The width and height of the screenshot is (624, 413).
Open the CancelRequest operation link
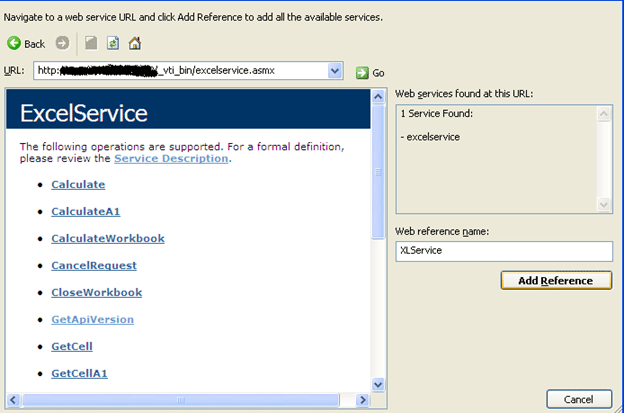pos(94,265)
